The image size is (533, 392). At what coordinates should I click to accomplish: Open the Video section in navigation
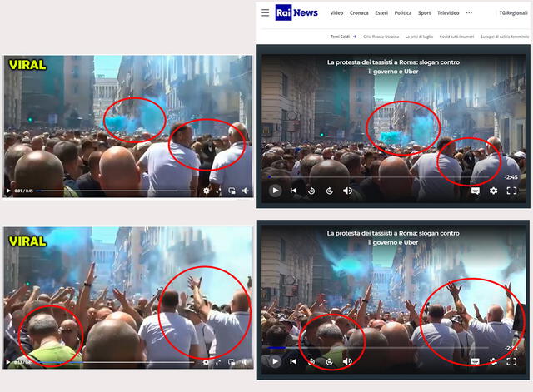tap(336, 13)
